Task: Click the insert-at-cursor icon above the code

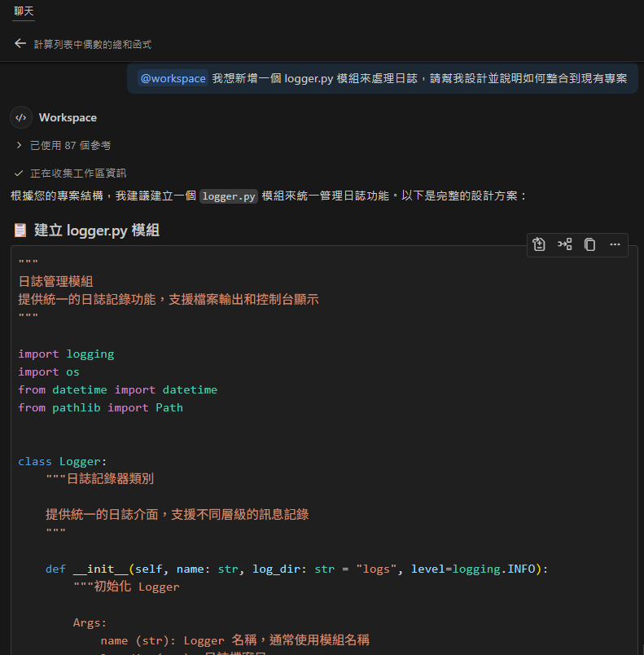Action: pos(564,244)
